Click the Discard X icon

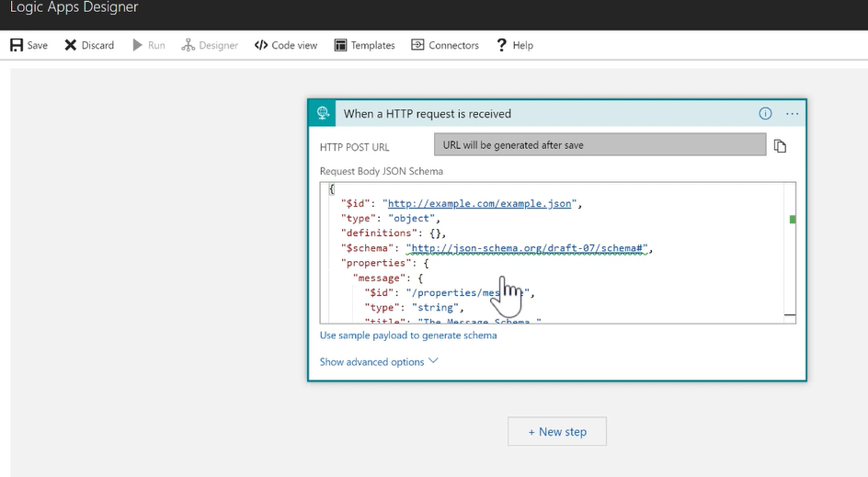tap(71, 45)
